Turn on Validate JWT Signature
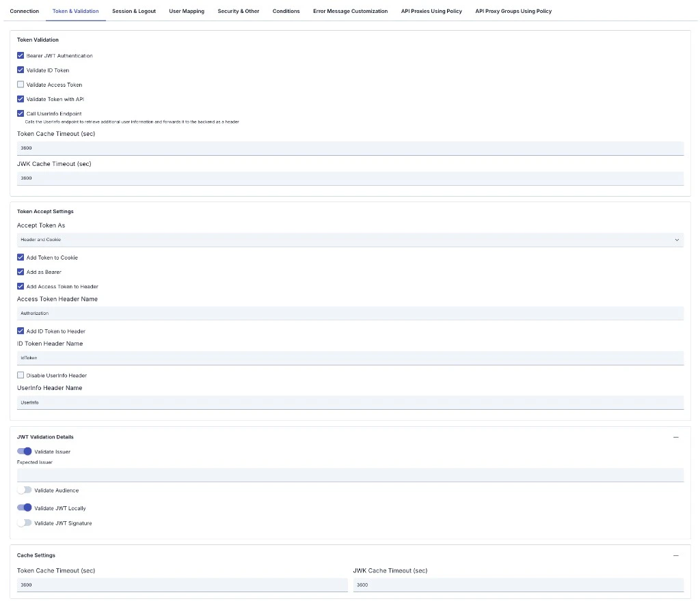The image size is (700, 612). pos(25,523)
